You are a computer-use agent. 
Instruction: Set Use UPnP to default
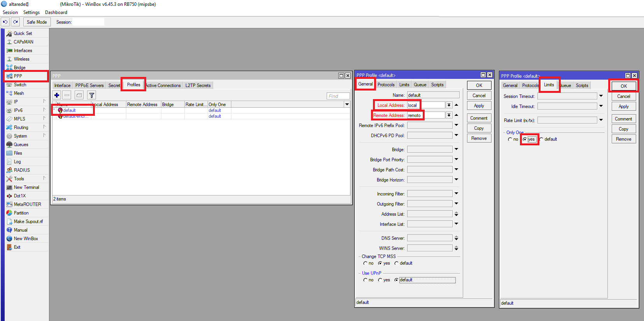tap(397, 280)
